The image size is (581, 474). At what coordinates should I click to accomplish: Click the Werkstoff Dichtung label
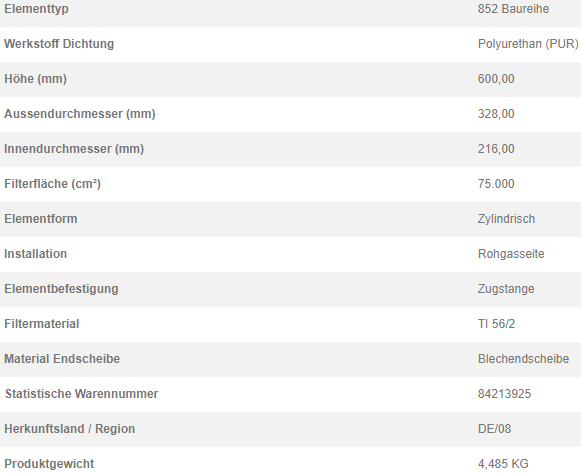[x=59, y=44]
